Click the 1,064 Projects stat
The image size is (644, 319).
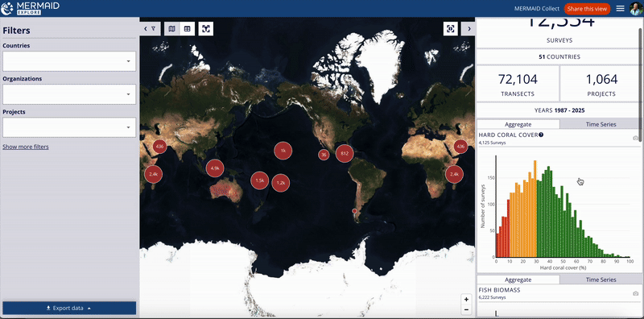601,84
